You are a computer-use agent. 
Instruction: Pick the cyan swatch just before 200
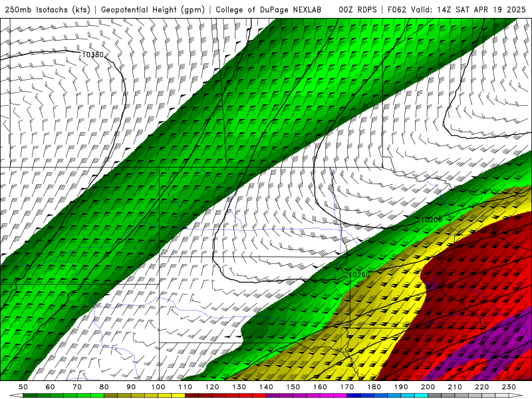pyautogui.click(x=422, y=395)
